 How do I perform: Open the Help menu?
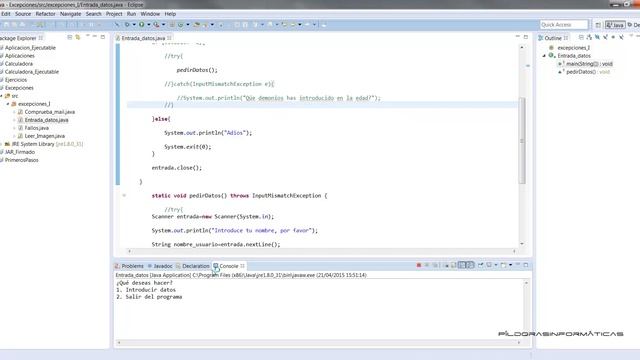coord(170,14)
